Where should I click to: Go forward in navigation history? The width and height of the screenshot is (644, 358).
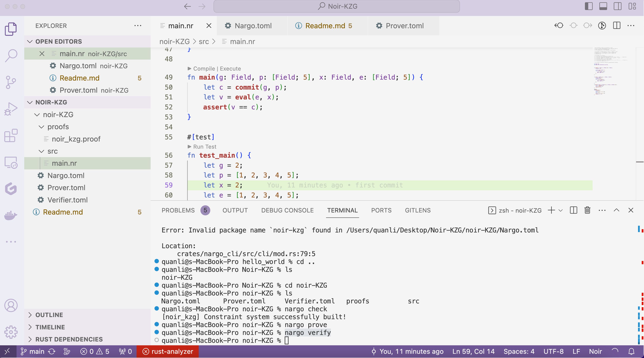click(202, 6)
